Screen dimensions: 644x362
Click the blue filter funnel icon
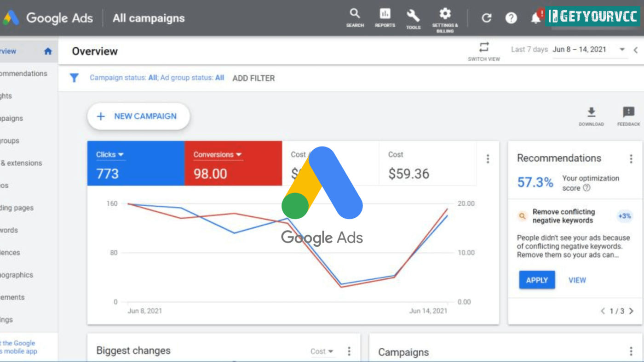(x=74, y=78)
